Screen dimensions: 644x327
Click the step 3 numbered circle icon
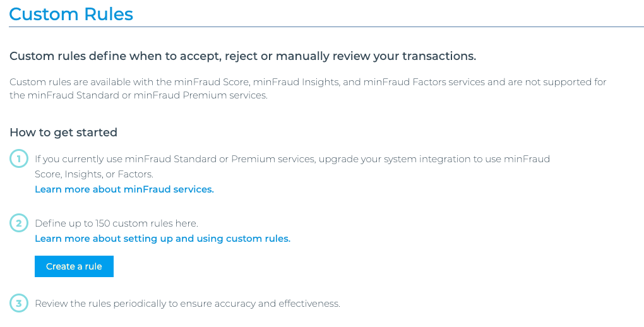[18, 304]
